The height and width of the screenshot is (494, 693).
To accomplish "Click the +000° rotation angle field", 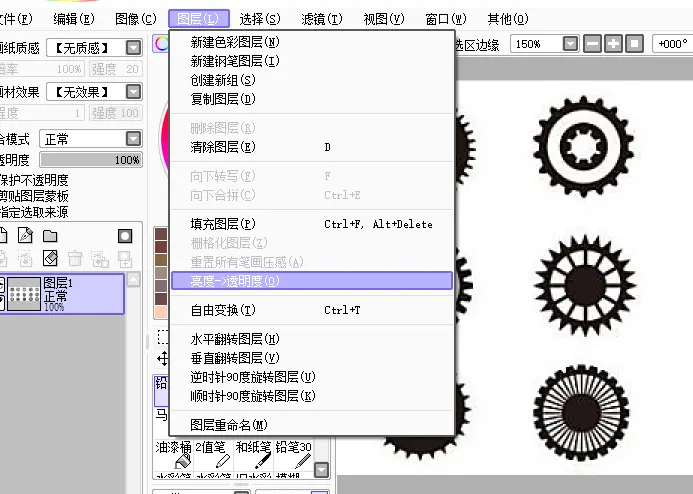I will pos(673,44).
